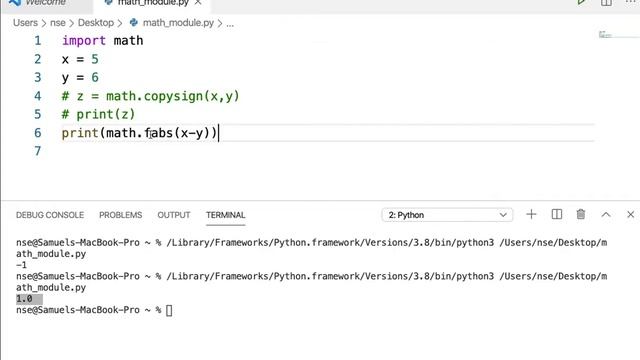Viewport: 640px width, 360px height.
Task: Select the TERMINAL panel tab
Action: pos(225,215)
